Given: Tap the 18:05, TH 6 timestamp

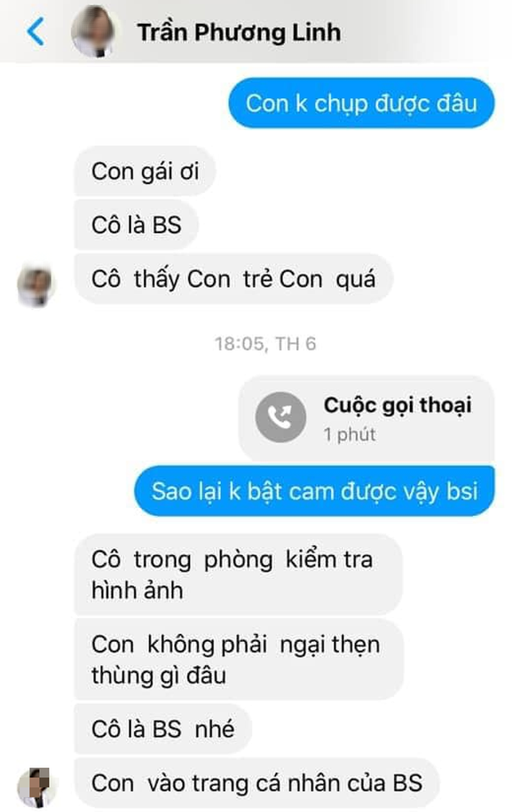Looking at the screenshot, I should 265,344.
